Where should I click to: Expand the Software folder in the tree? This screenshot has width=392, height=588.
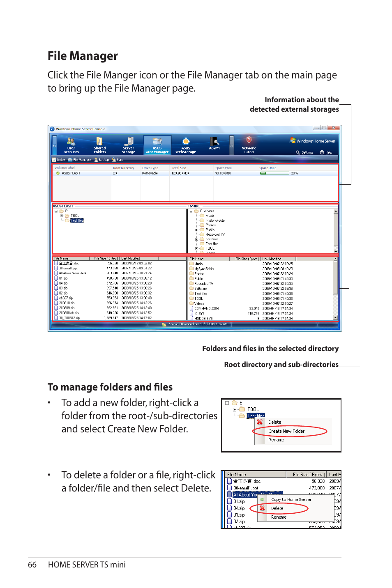point(196,239)
